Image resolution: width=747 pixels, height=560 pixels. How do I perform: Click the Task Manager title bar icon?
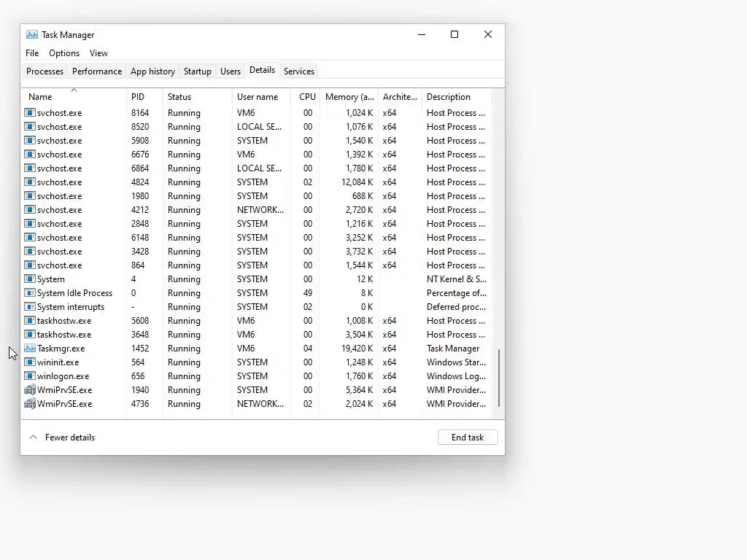[x=32, y=34]
